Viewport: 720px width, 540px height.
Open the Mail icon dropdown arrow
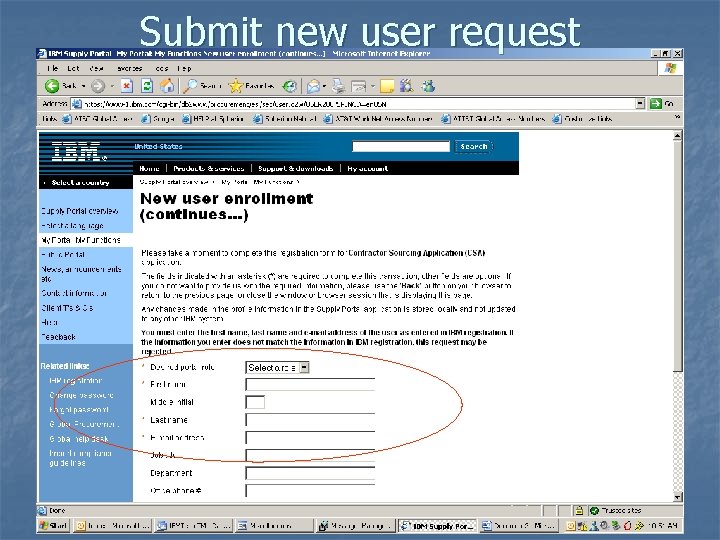[x=324, y=86]
